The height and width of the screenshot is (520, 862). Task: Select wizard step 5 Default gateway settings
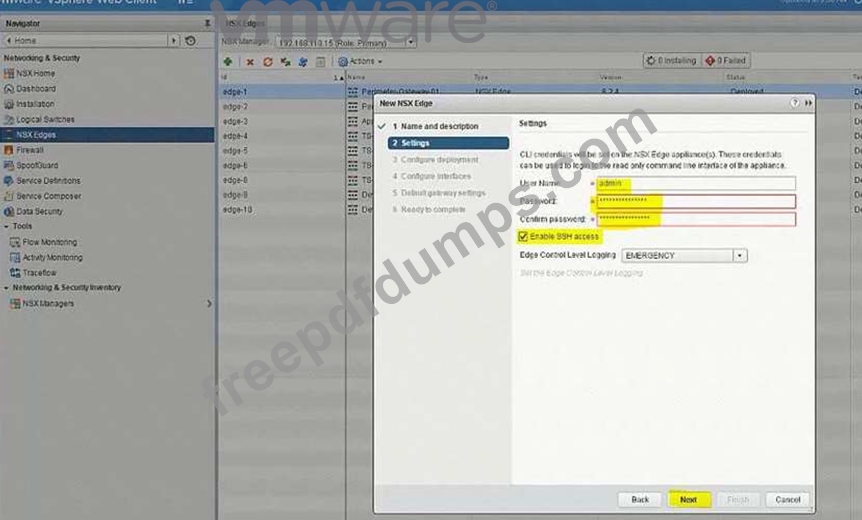coord(439,193)
